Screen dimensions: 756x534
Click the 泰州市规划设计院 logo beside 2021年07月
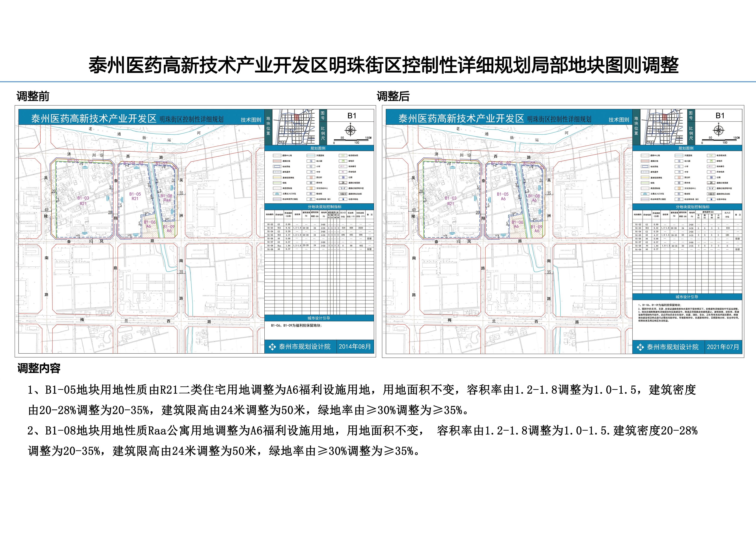pyautogui.click(x=640, y=347)
